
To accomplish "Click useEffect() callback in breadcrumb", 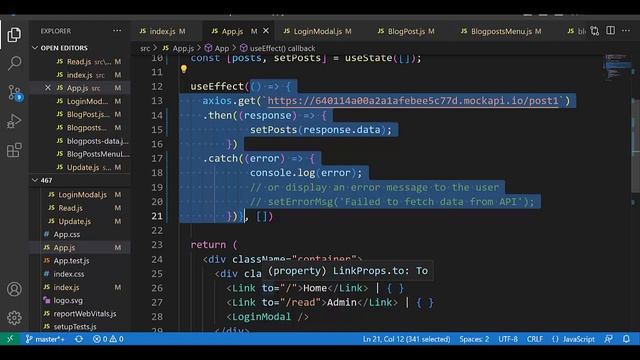I will click(x=278, y=48).
